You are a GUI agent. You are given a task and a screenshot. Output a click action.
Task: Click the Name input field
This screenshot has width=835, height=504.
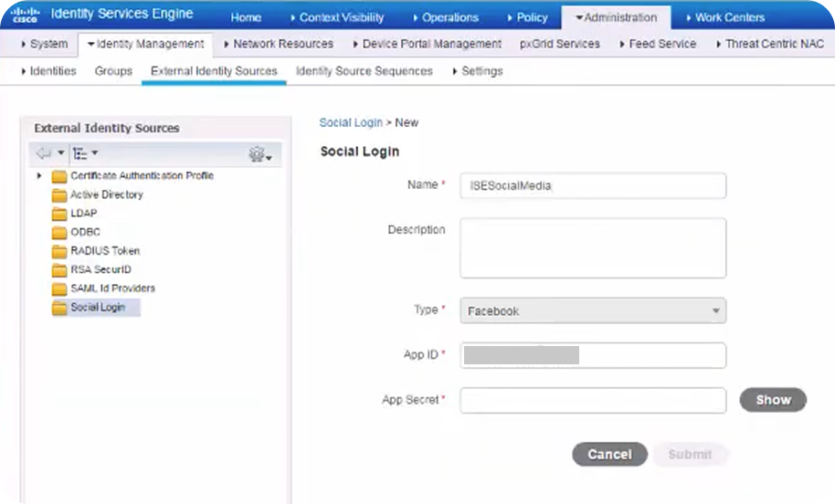[x=593, y=185]
